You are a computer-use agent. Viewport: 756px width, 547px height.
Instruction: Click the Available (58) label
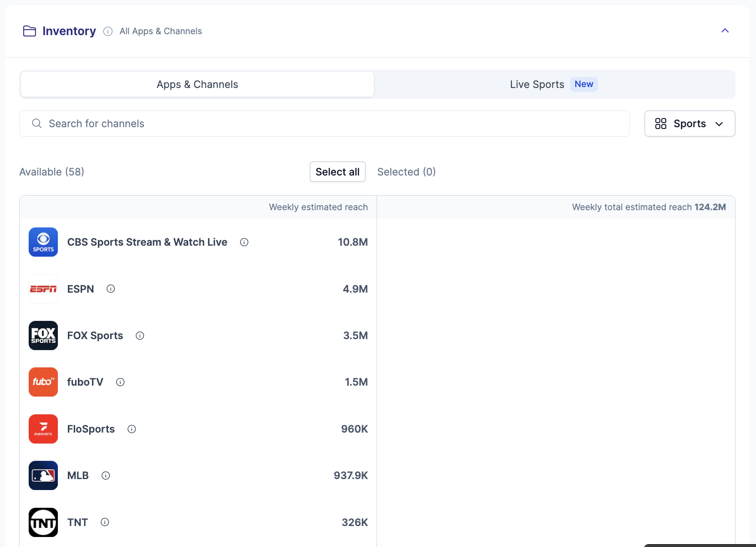(x=52, y=172)
